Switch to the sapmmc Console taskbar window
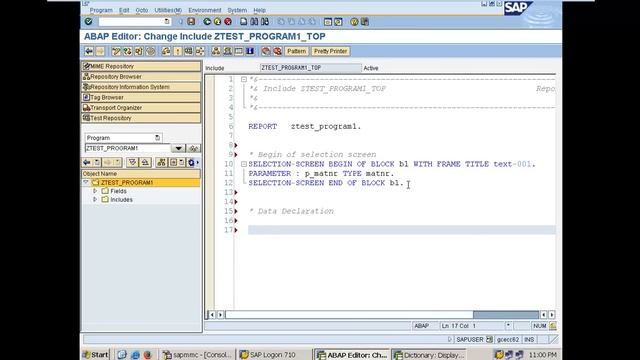The height and width of the screenshot is (360, 640). [198, 355]
